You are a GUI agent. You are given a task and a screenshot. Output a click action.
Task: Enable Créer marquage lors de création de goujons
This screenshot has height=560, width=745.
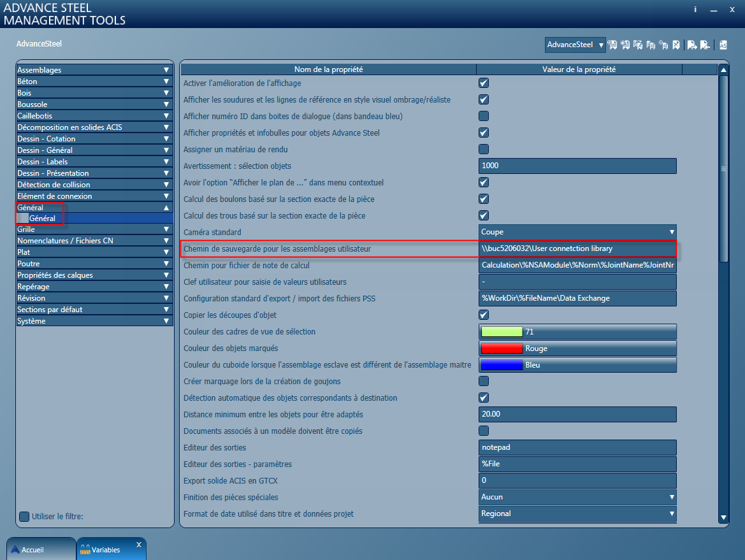click(x=484, y=381)
